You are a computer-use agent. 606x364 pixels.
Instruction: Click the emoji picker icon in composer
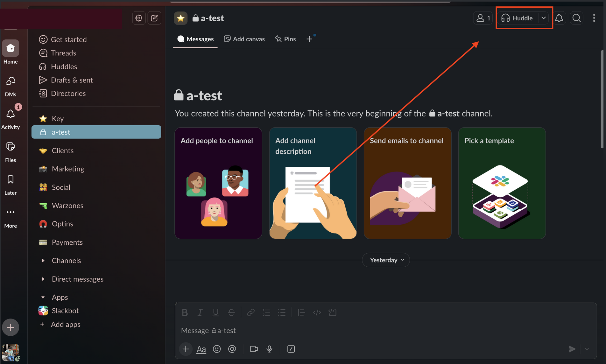217,349
